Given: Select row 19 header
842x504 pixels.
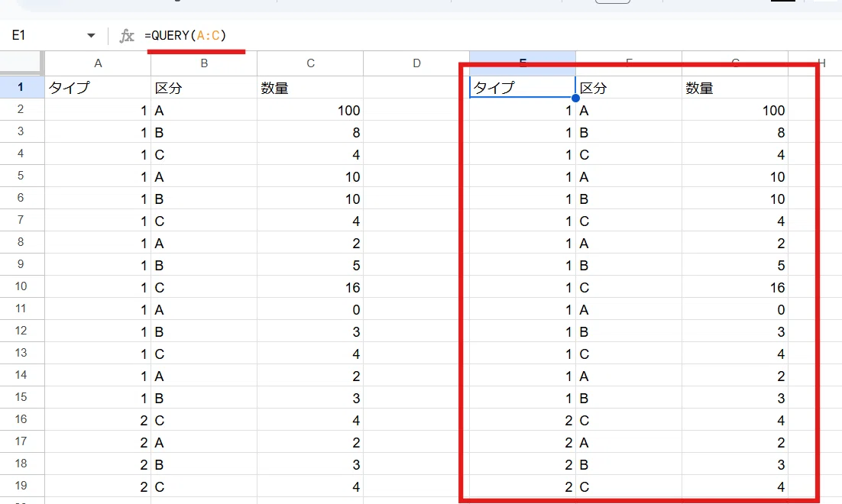Looking at the screenshot, I should pos(21,486).
